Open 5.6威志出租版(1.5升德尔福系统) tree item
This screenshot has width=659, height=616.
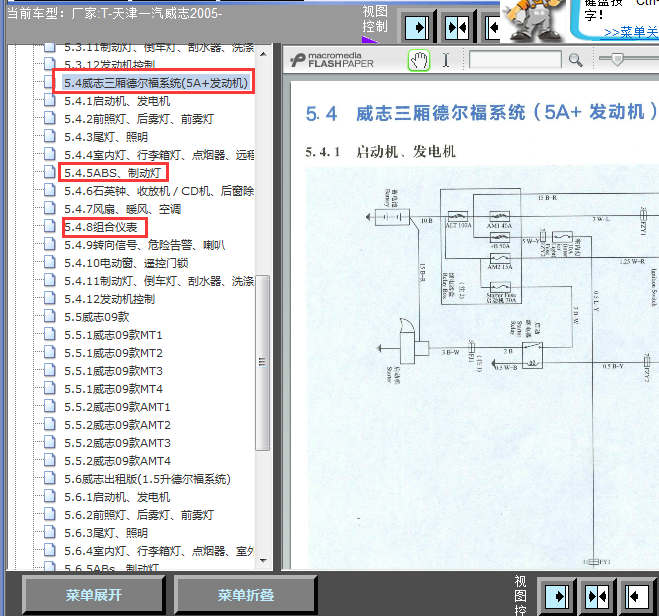coord(147,479)
